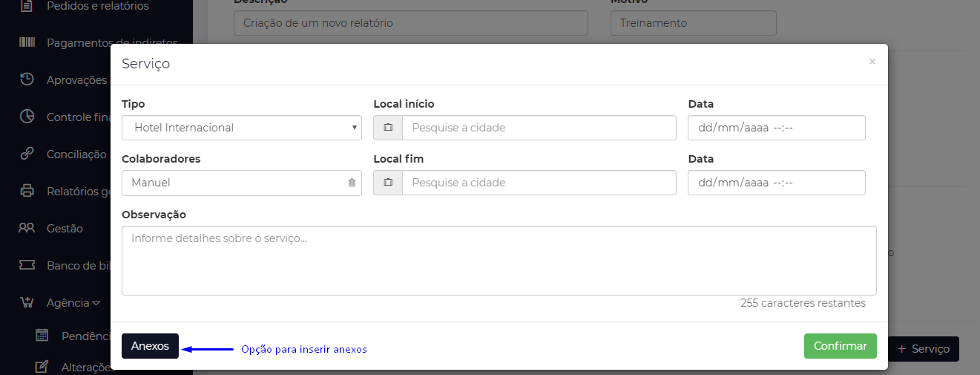Click the + Serviço button behind the dialog
Screen dimensions: 980x375
point(923,349)
